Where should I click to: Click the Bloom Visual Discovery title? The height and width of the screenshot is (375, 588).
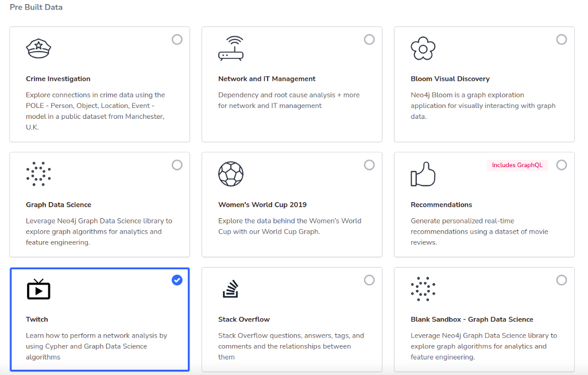tap(450, 79)
